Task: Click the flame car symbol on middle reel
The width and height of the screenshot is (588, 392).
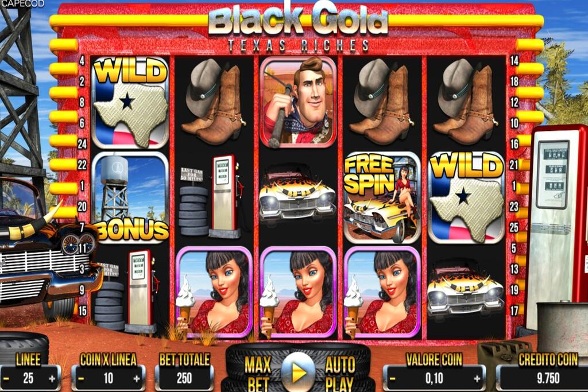Action: click(x=298, y=196)
